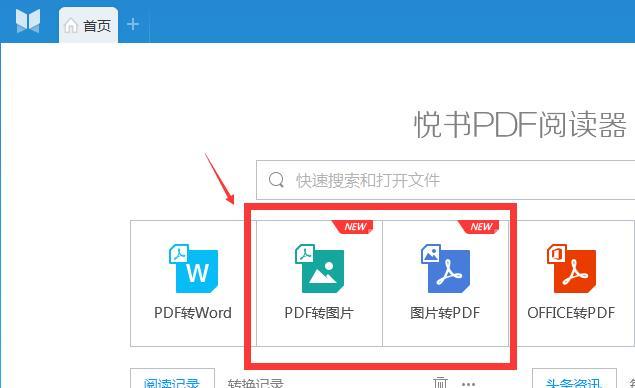Open the PDF转Word converter icon
Screen dimensions: 635x388
click(193, 268)
